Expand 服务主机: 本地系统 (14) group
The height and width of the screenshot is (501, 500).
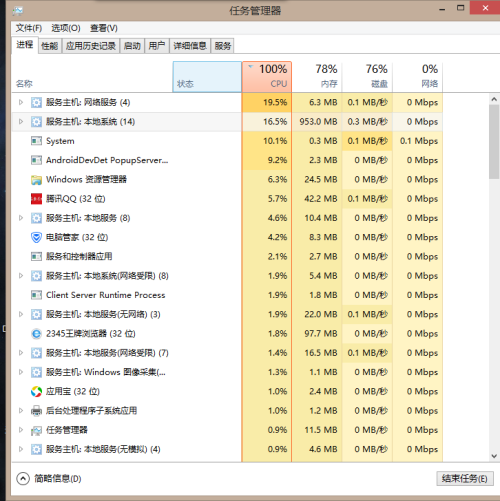[x=21, y=122]
